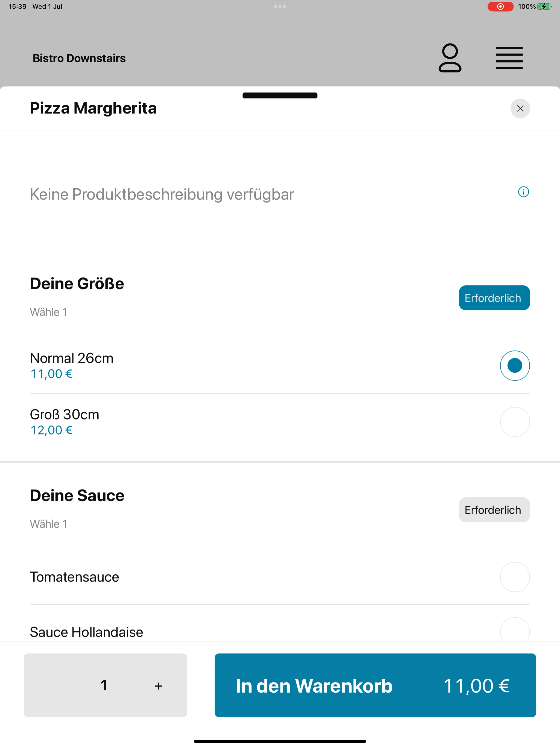Tap the red screen recording indicator
The width and height of the screenshot is (560, 747).
pos(500,6)
